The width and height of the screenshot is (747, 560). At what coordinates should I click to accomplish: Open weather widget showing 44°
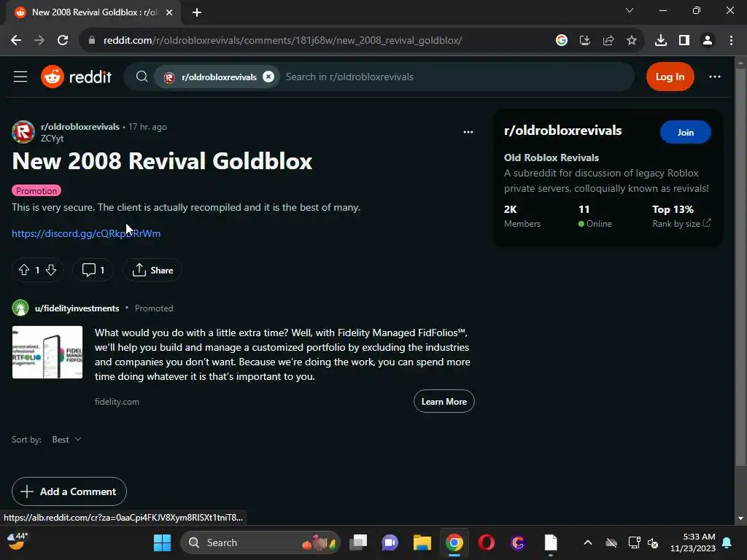point(18,541)
